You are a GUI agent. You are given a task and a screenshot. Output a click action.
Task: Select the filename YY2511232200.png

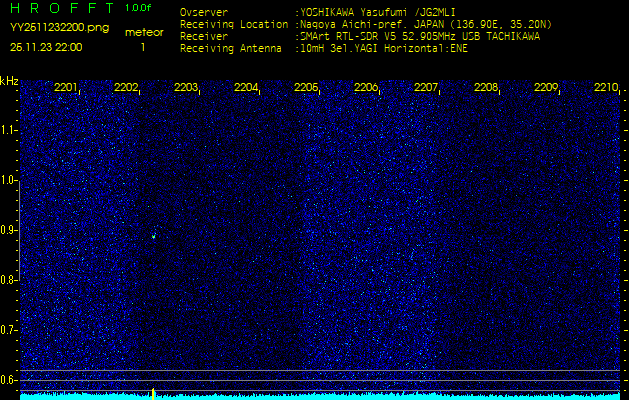(x=59, y=28)
